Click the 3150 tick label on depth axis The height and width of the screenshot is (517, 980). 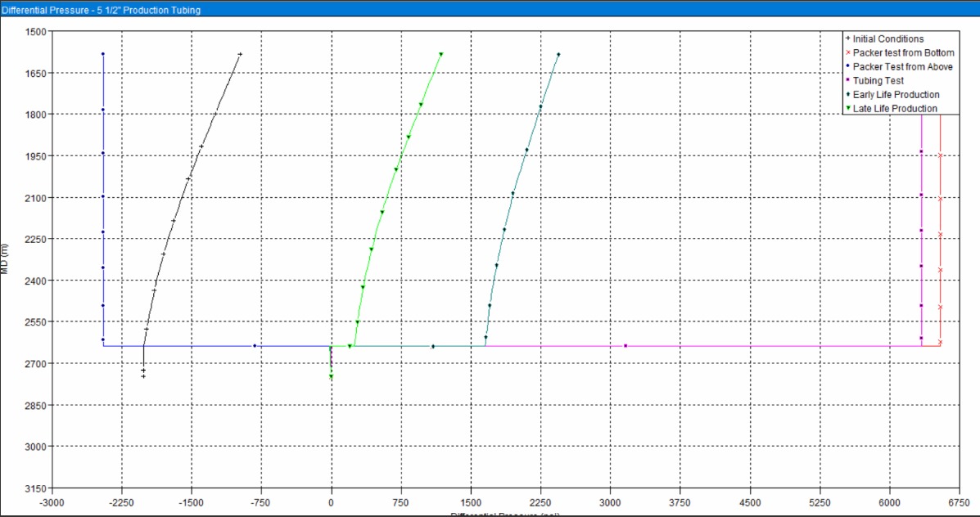point(37,488)
